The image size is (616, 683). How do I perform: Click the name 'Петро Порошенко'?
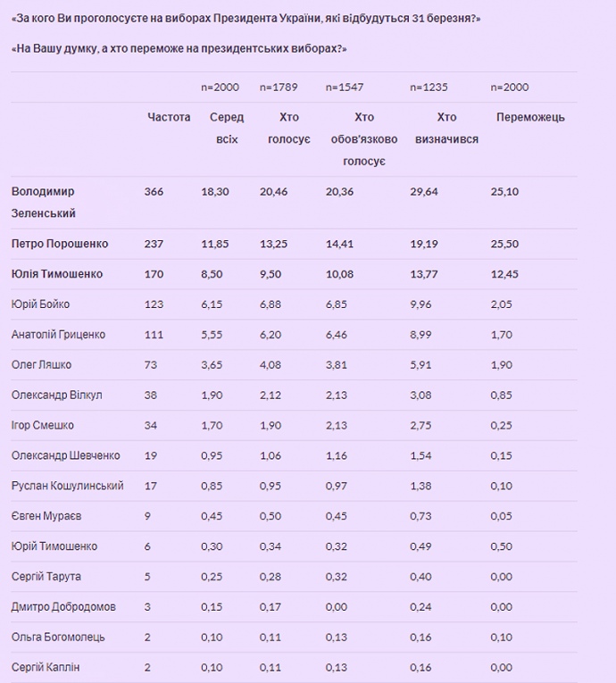60,244
